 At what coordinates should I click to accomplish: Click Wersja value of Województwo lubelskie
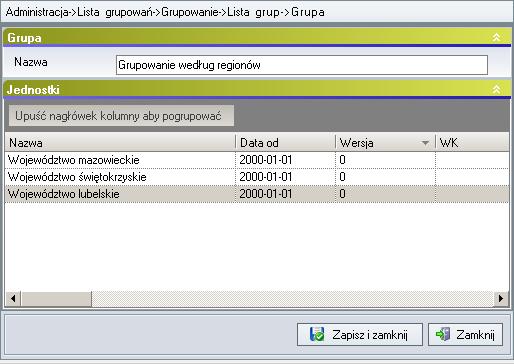tap(385, 194)
